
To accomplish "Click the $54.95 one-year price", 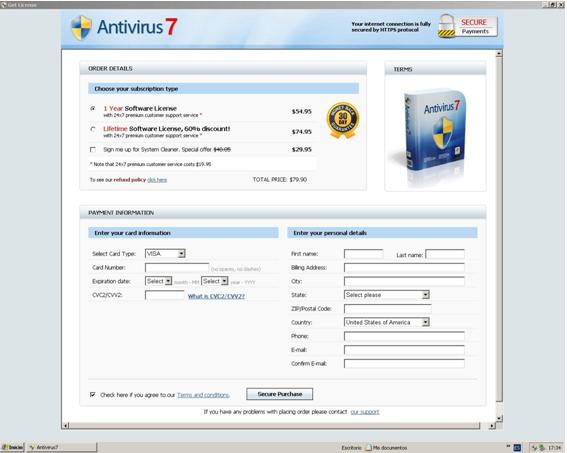I will pyautogui.click(x=302, y=111).
